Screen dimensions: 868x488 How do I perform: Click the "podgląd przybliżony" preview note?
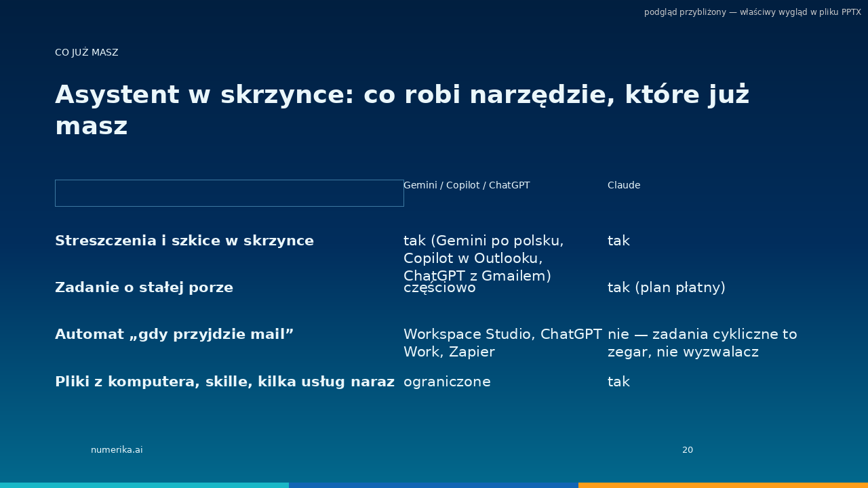(x=753, y=12)
